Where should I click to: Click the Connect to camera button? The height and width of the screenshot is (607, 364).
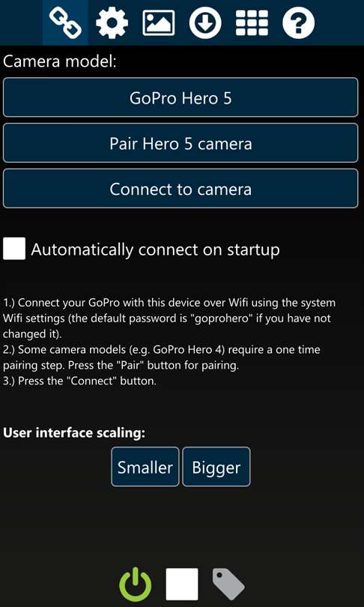[x=181, y=189]
